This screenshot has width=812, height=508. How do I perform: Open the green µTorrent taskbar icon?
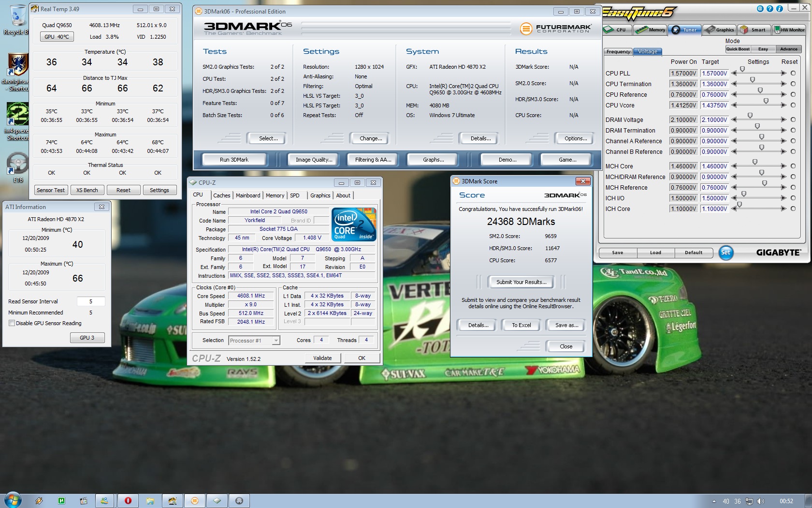[x=61, y=501]
